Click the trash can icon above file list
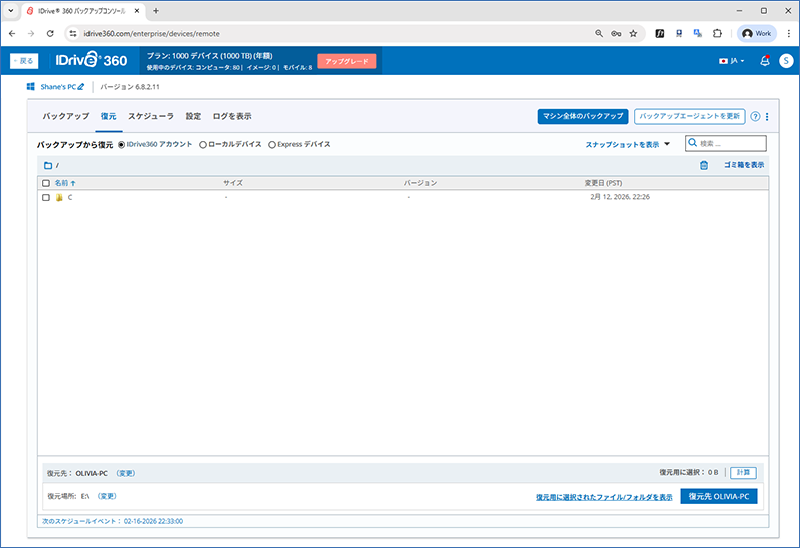 coord(704,165)
